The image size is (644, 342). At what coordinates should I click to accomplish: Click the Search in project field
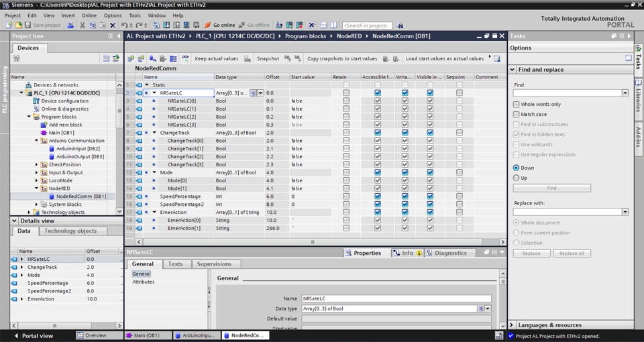[367, 25]
